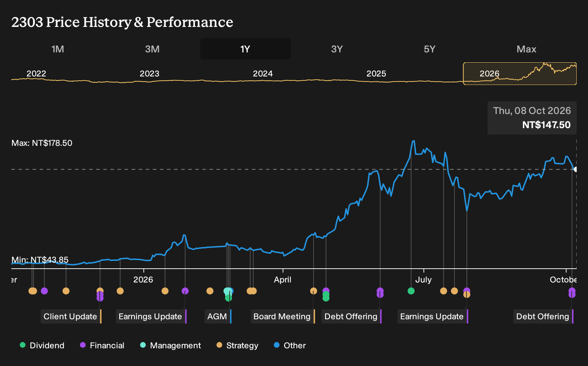Image resolution: width=588 pixels, height=366 pixels.
Task: Open the AGM event label
Action: click(218, 316)
